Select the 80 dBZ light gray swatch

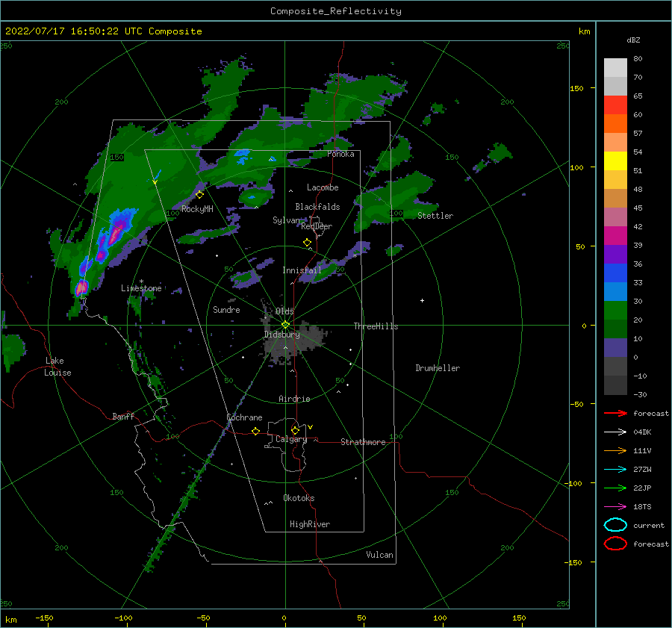click(615, 68)
